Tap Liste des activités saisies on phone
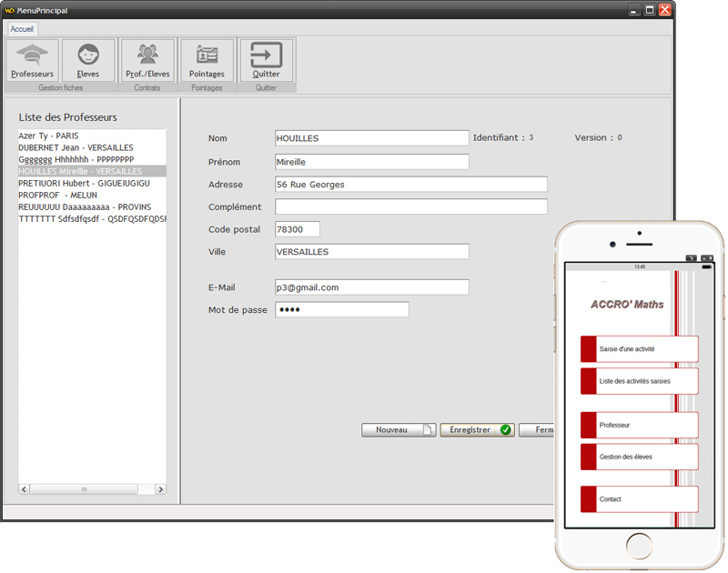 (640, 381)
